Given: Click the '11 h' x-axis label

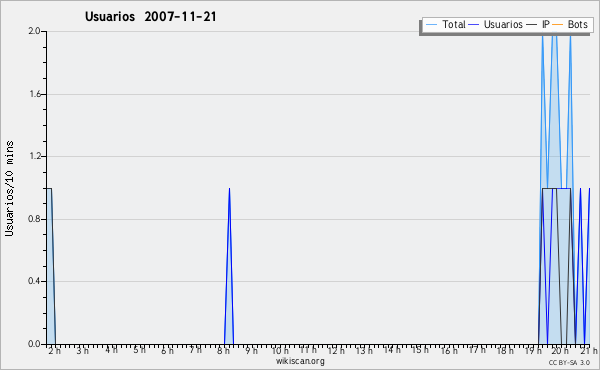Looking at the screenshot, I should pos(308,350).
